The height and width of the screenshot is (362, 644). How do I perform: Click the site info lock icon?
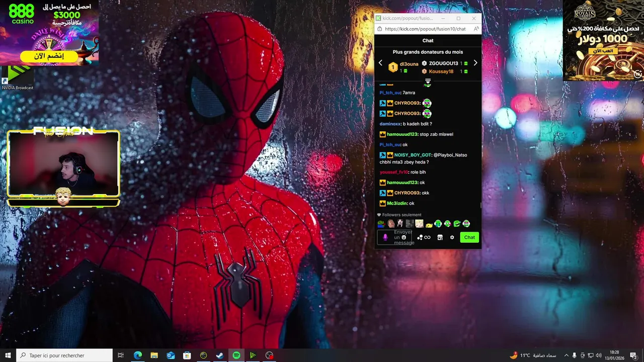pos(379,29)
